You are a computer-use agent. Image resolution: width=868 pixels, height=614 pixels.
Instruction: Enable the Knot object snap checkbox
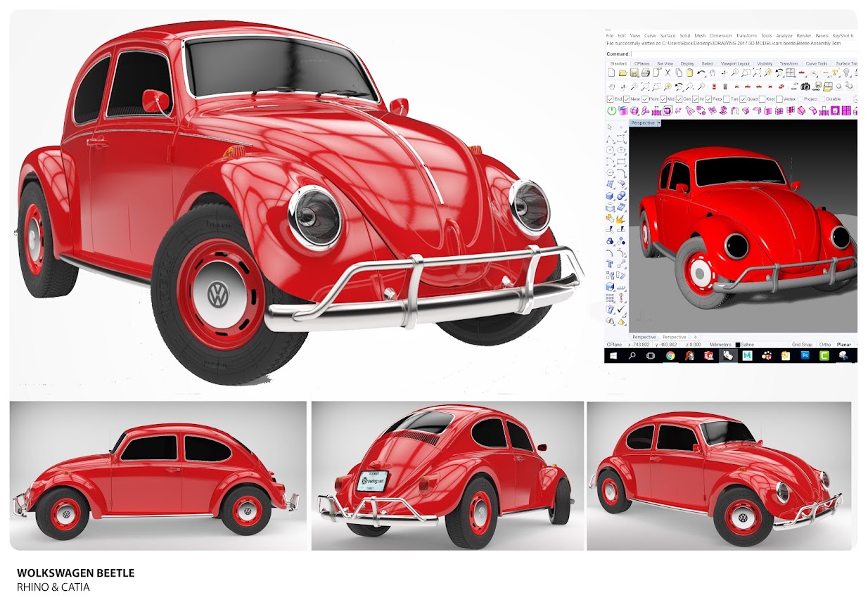click(x=762, y=99)
